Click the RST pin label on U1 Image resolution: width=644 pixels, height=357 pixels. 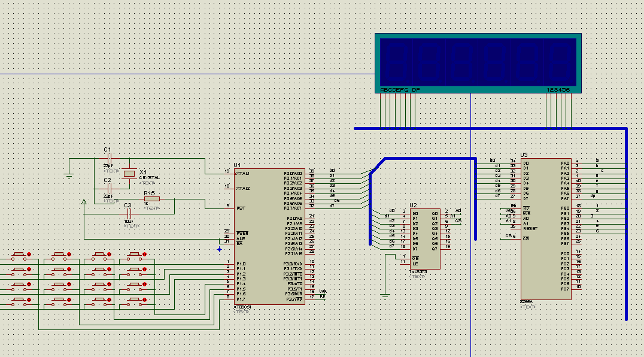241,208
